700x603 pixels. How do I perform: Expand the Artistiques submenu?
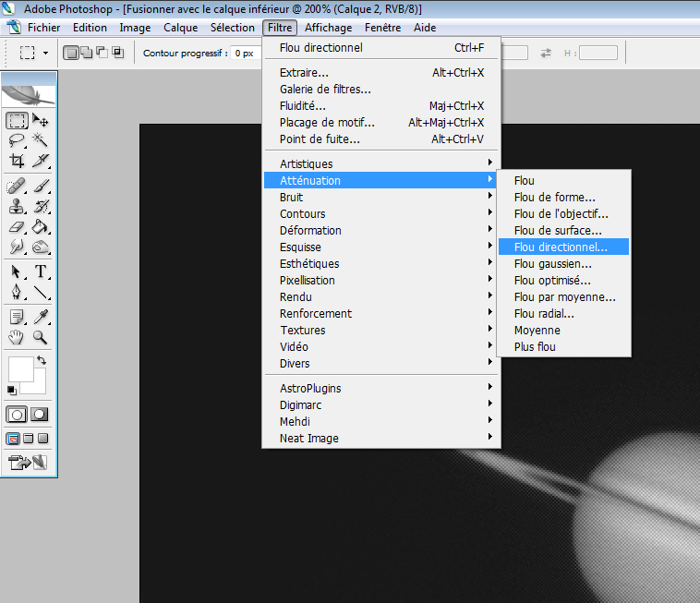pyautogui.click(x=381, y=163)
